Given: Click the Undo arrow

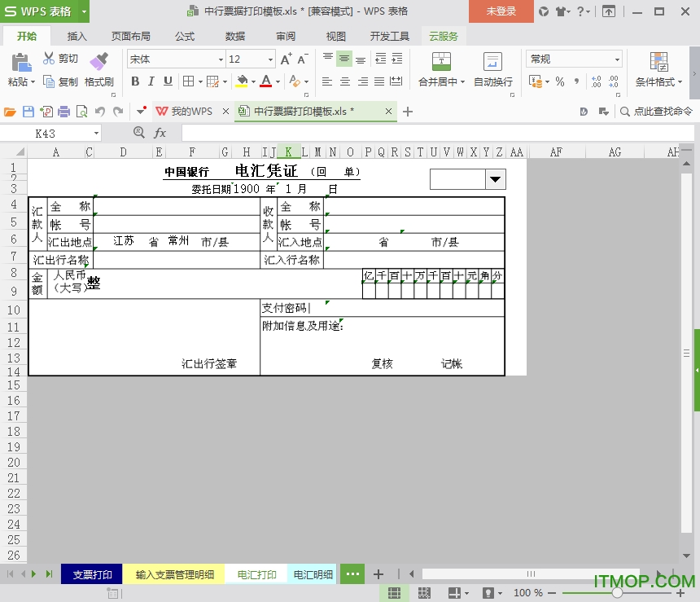Looking at the screenshot, I should click(99, 112).
